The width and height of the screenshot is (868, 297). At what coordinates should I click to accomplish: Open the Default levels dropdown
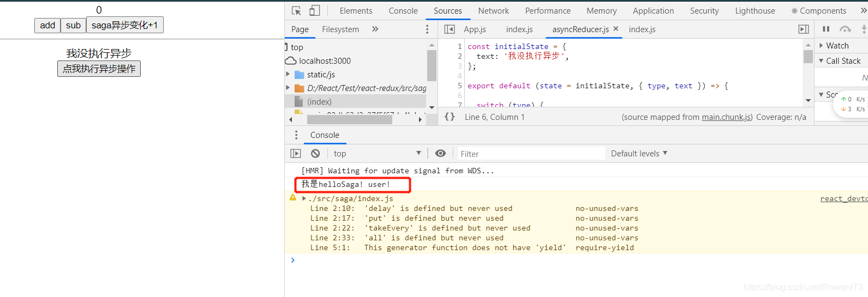(x=639, y=154)
